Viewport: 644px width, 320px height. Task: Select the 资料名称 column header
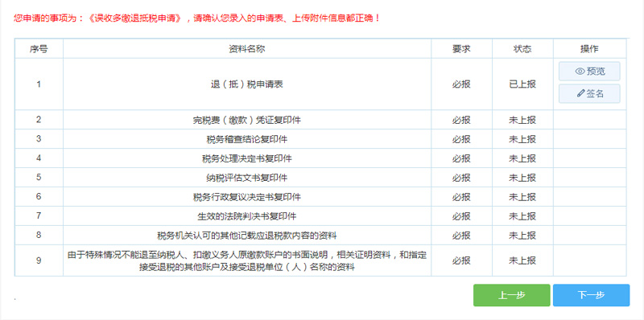click(x=247, y=49)
